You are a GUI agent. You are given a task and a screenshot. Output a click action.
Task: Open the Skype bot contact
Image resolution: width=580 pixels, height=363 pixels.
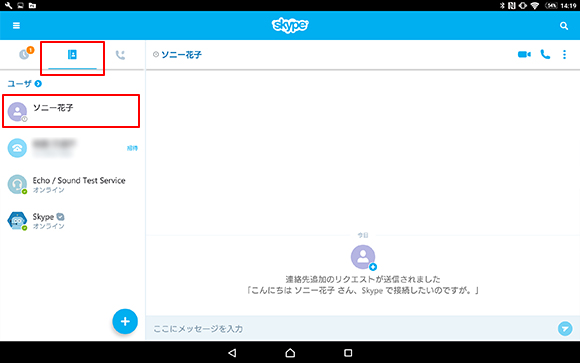coord(71,221)
